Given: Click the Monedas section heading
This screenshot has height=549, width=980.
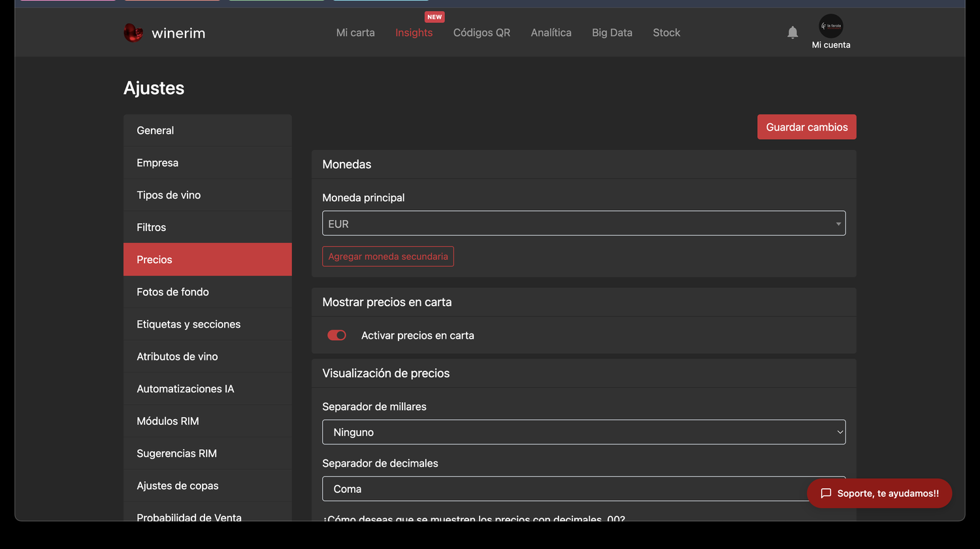Looking at the screenshot, I should pos(347,165).
